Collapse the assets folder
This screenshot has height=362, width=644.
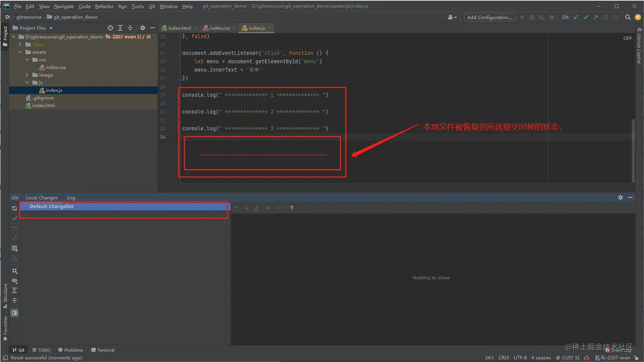[20, 52]
